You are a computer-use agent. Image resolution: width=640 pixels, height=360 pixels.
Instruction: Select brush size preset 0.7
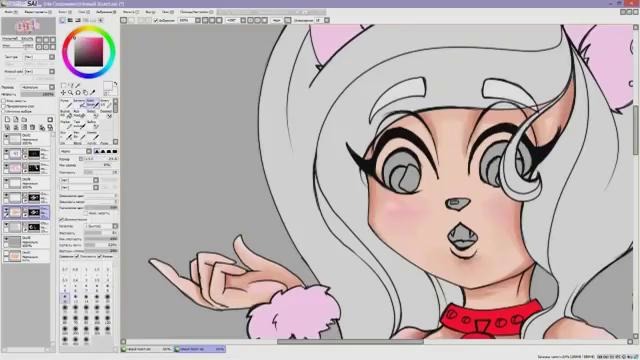[x=65, y=270]
